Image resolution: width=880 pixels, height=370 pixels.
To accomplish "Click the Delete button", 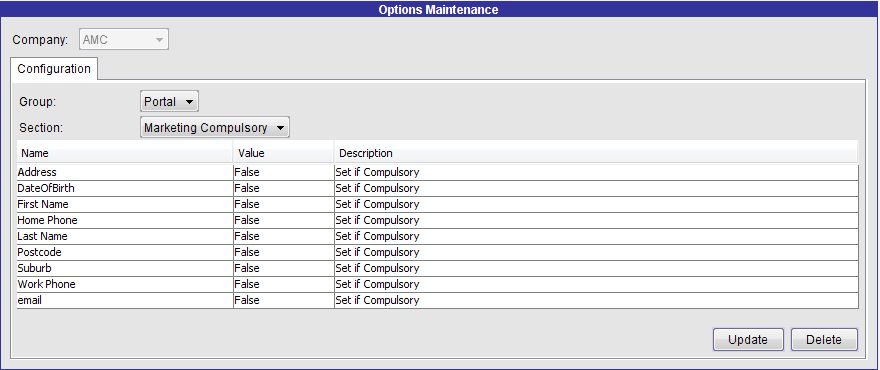I will pos(824,340).
